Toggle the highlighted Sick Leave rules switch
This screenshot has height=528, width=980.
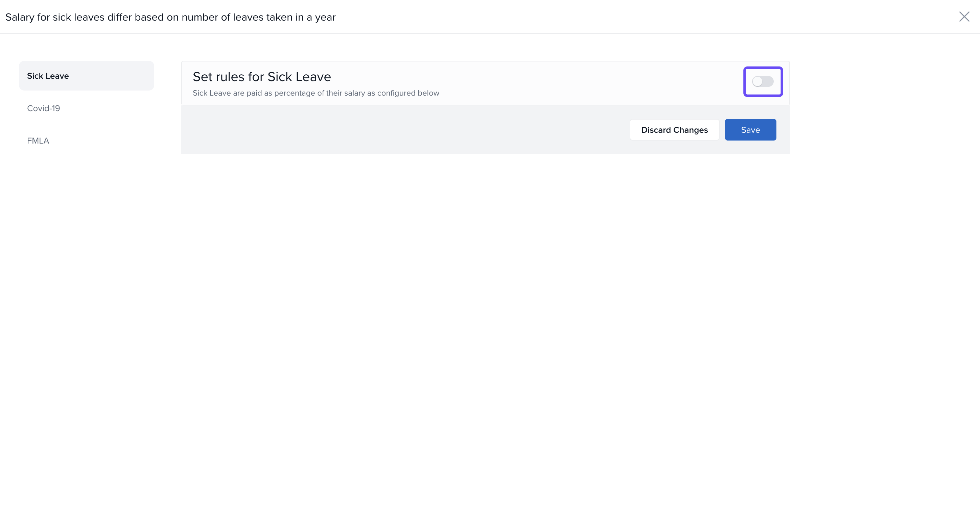(762, 81)
